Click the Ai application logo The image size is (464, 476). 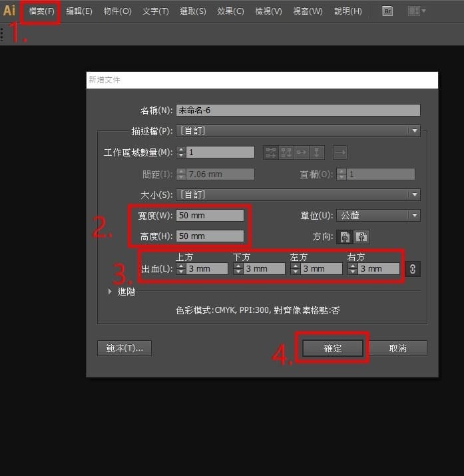[x=9, y=11]
